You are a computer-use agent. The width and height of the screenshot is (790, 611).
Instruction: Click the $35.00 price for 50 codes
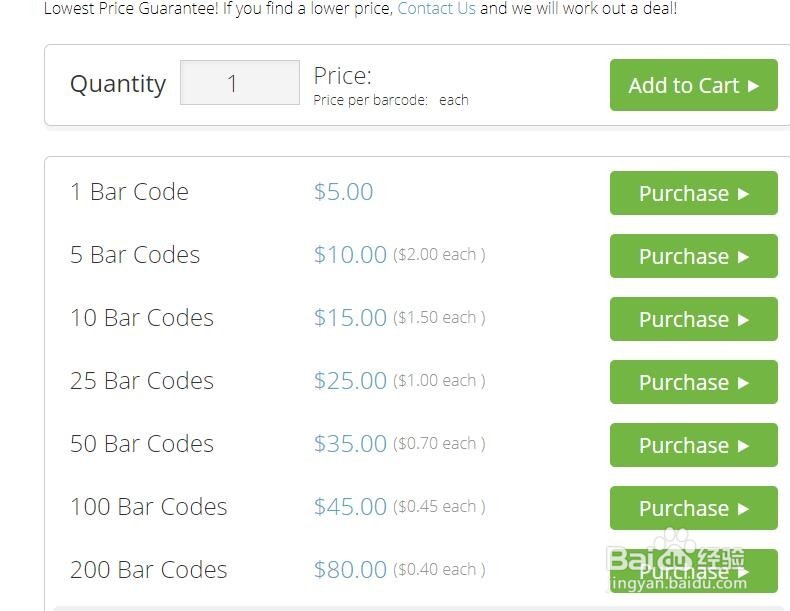point(350,443)
